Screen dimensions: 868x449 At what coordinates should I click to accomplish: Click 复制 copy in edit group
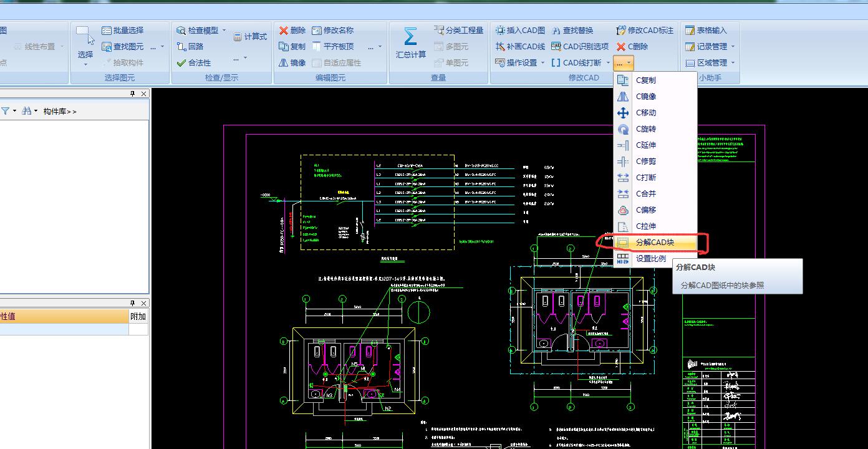292,46
